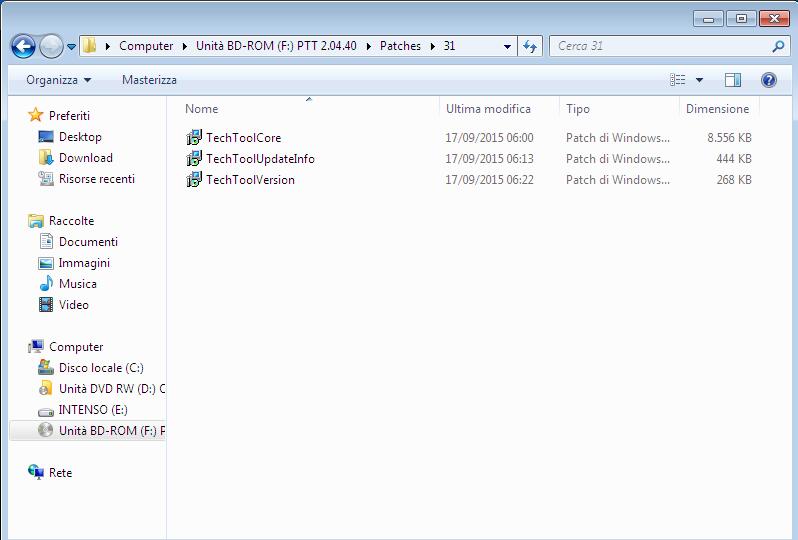The height and width of the screenshot is (540, 798).
Task: Select the TechToolVersion file name
Action: click(250, 180)
